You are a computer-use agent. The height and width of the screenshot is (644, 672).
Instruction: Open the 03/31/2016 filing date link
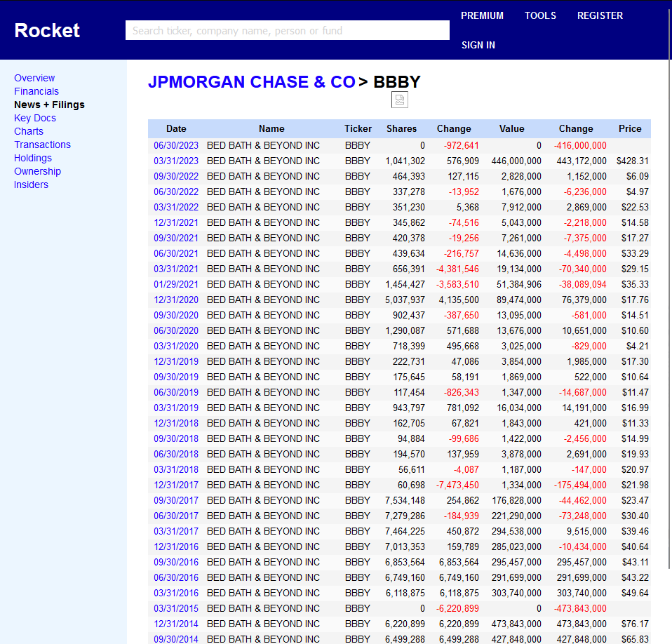pos(176,593)
